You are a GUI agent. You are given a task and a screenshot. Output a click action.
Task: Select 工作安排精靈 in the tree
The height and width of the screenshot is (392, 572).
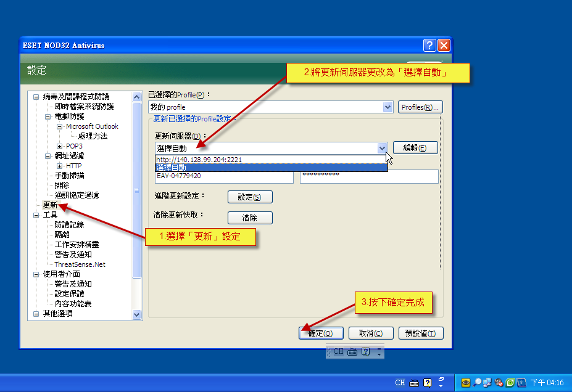point(77,245)
